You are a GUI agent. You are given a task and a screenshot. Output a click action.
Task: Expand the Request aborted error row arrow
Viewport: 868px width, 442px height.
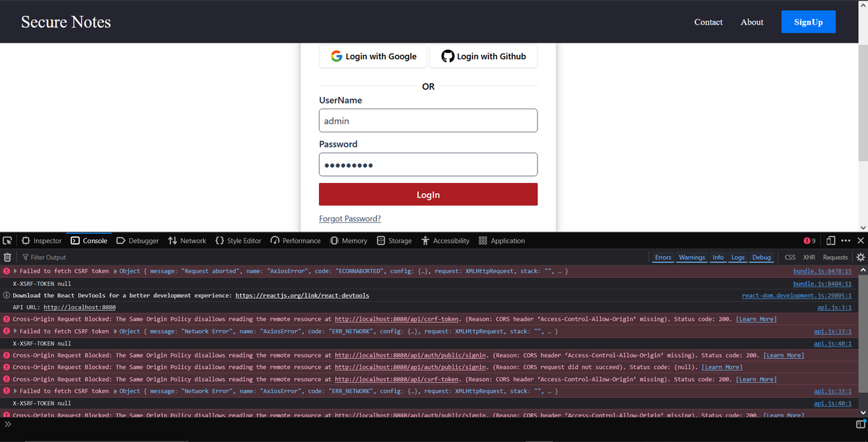point(15,271)
